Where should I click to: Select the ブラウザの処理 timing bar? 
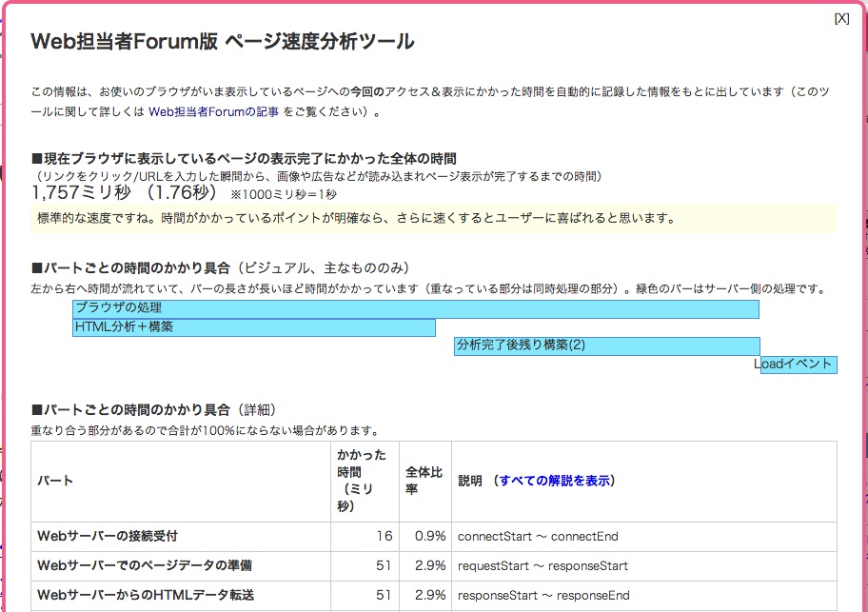pyautogui.click(x=415, y=308)
